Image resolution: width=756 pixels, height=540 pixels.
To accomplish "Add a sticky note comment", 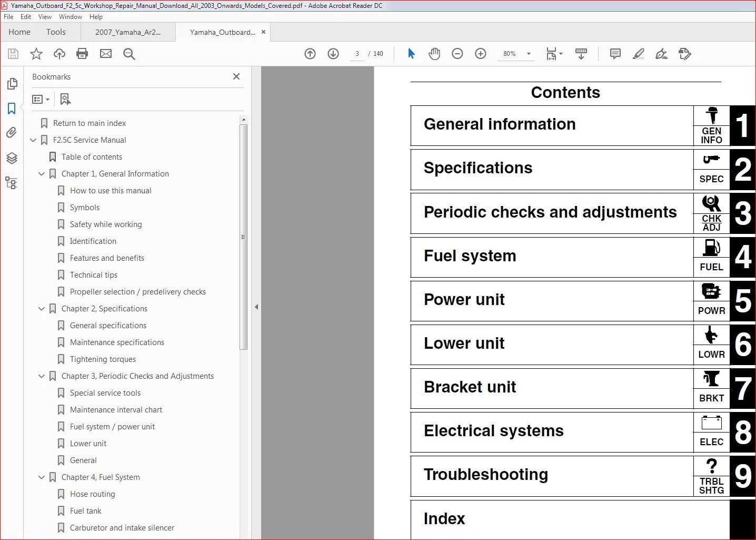I will 615,54.
